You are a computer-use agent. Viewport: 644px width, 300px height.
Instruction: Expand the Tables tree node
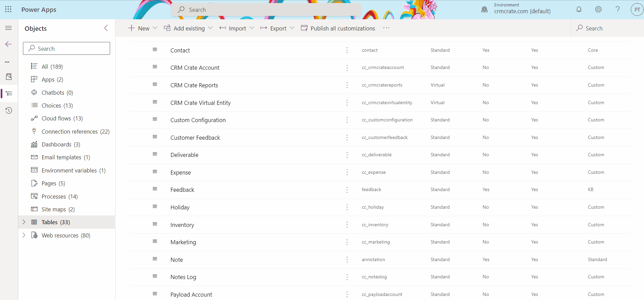(x=24, y=222)
